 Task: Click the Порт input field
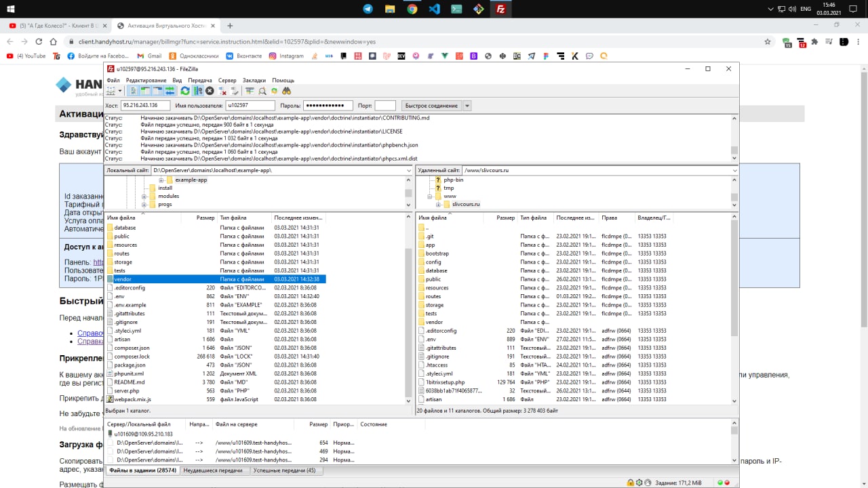[384, 106]
